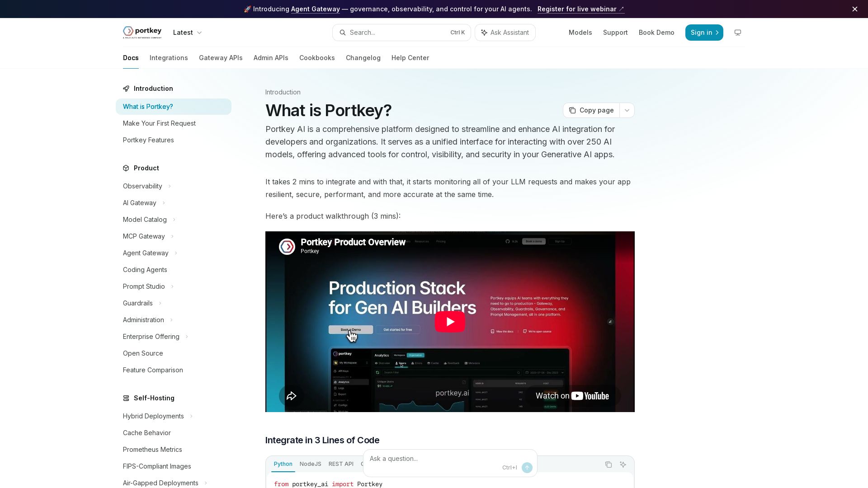Image resolution: width=868 pixels, height=488 pixels.
Task: Open the Models link
Action: (x=580, y=33)
